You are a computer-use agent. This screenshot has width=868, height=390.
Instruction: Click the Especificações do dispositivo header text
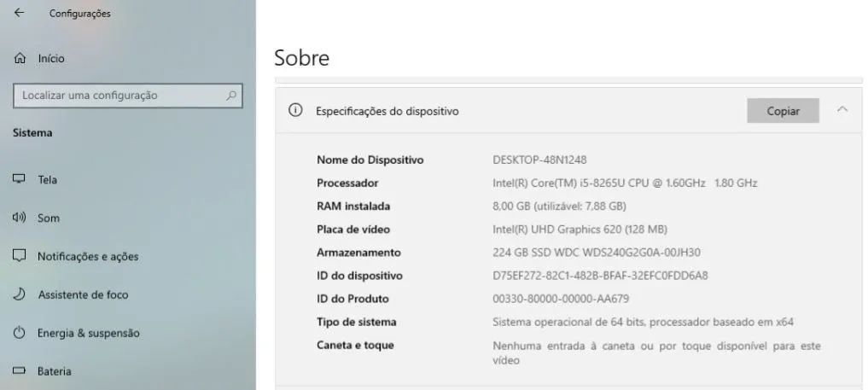click(387, 111)
